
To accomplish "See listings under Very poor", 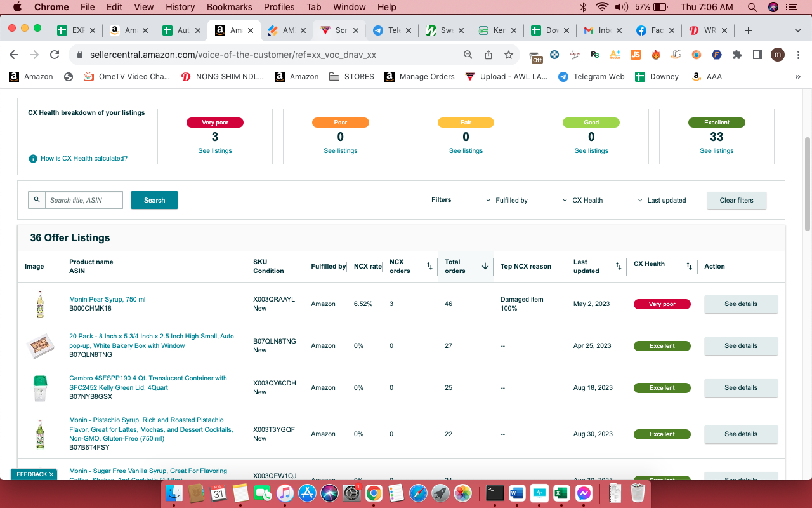I will (215, 151).
